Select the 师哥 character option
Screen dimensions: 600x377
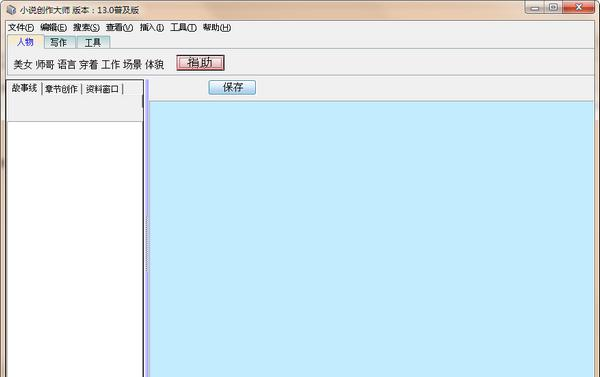coord(45,64)
